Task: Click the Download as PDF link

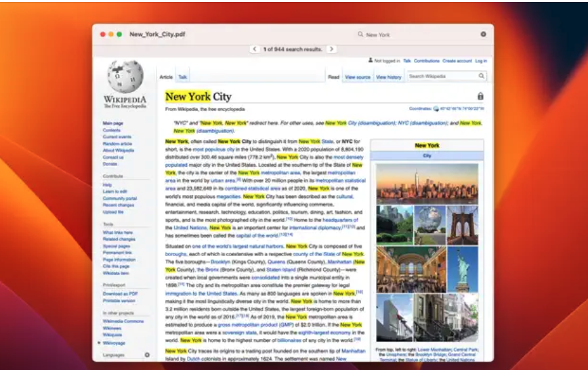Action: click(x=121, y=294)
